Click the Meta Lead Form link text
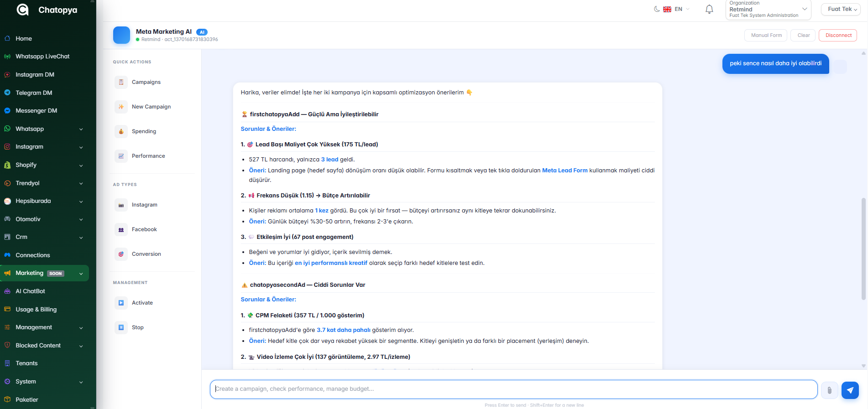 click(x=565, y=171)
